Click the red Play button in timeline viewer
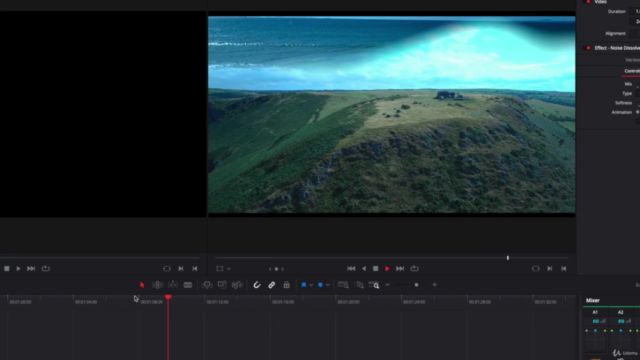 click(387, 269)
